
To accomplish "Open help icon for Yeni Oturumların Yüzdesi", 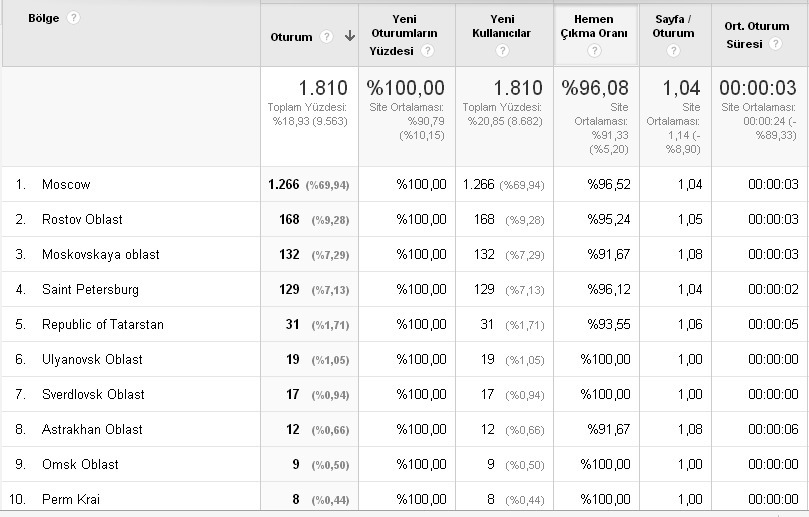I will pos(427,51).
